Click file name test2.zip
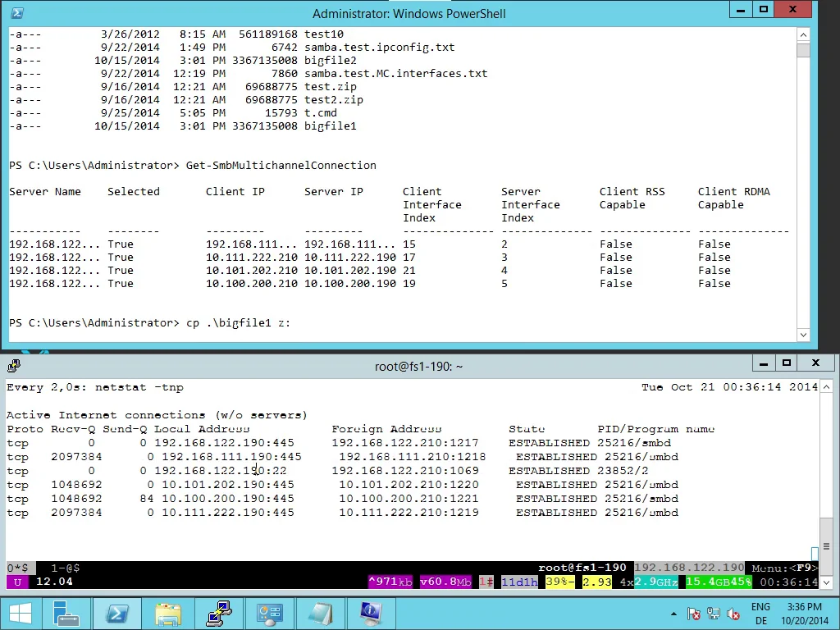 (334, 99)
